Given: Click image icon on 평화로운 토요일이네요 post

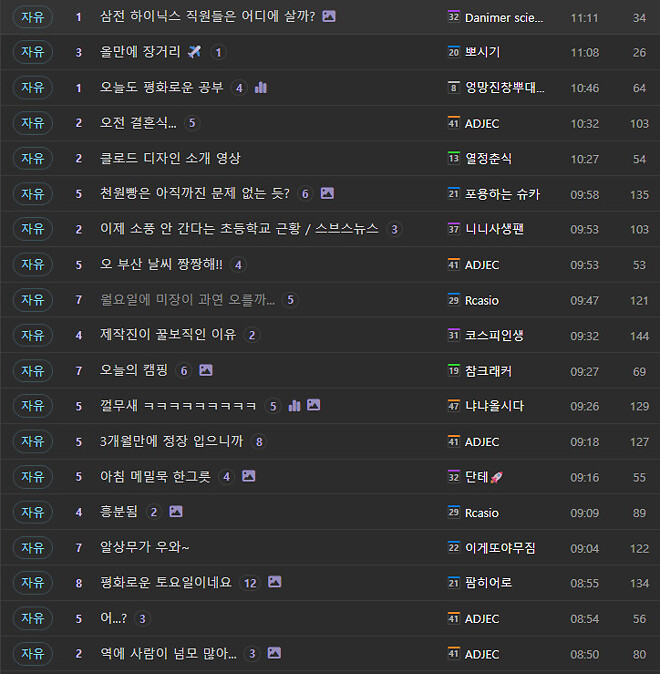Looking at the screenshot, I should pyautogui.click(x=275, y=582).
